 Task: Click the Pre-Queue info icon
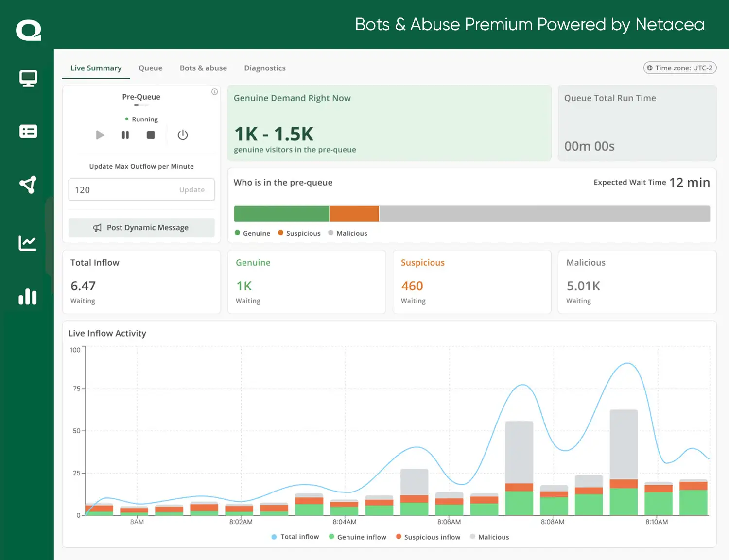point(214,92)
